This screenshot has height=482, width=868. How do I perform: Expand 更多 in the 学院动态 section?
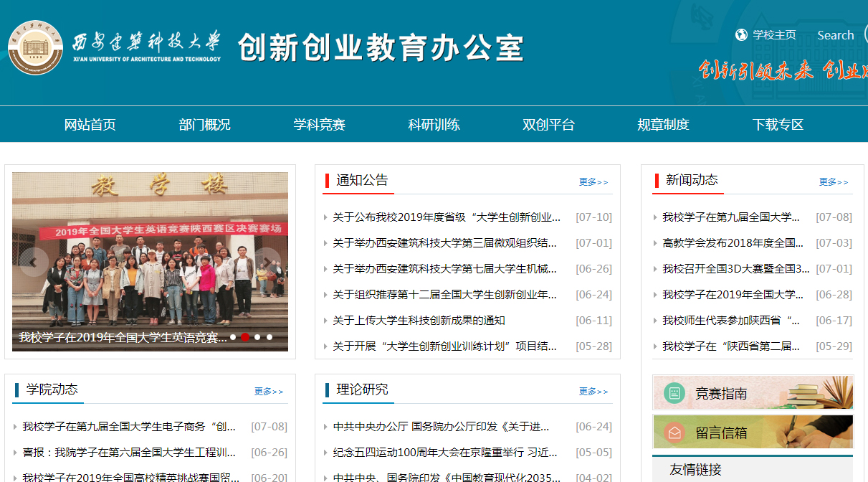[x=268, y=392]
